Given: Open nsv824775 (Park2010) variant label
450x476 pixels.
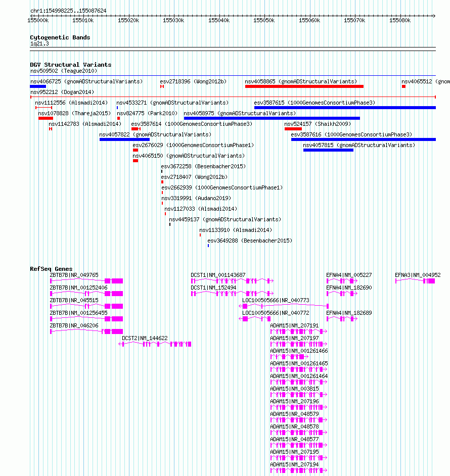Looking at the screenshot, I should click(147, 114).
